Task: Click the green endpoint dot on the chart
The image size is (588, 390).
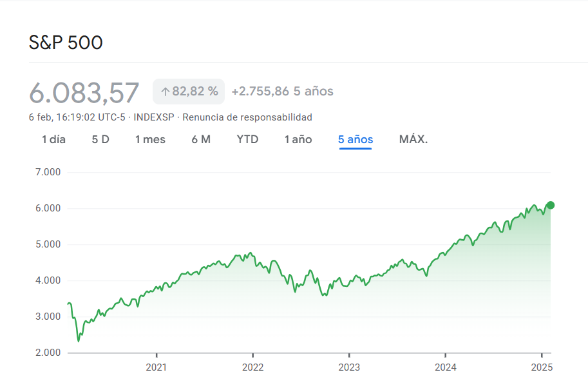Action: click(551, 205)
